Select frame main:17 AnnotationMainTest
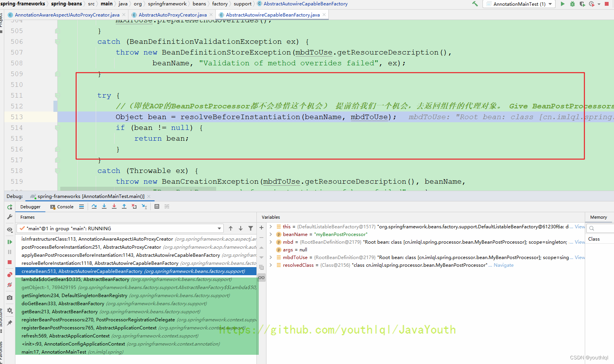 pyautogui.click(x=136, y=352)
